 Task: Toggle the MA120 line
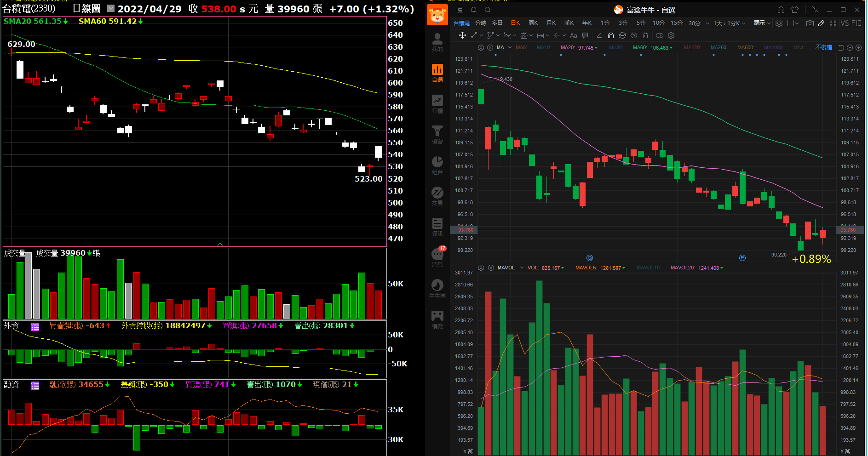click(692, 47)
